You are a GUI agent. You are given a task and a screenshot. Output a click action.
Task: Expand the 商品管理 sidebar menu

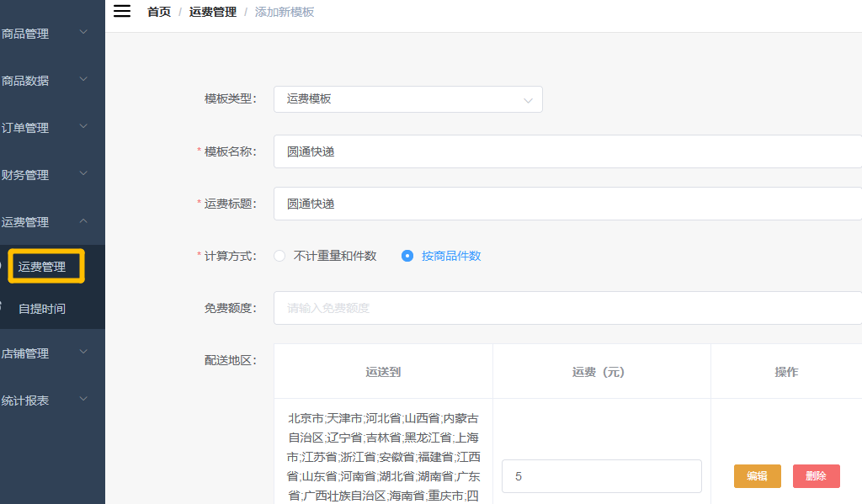(42, 34)
